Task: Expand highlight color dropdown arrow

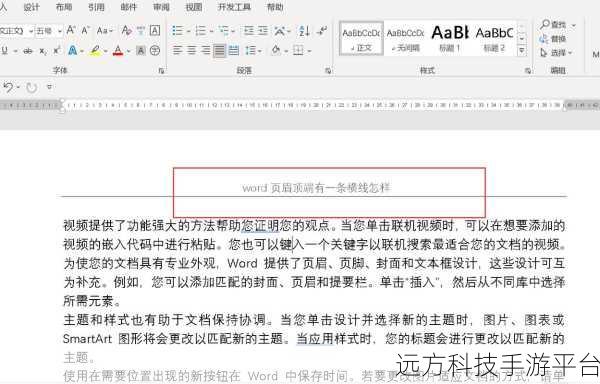Action: point(105,51)
